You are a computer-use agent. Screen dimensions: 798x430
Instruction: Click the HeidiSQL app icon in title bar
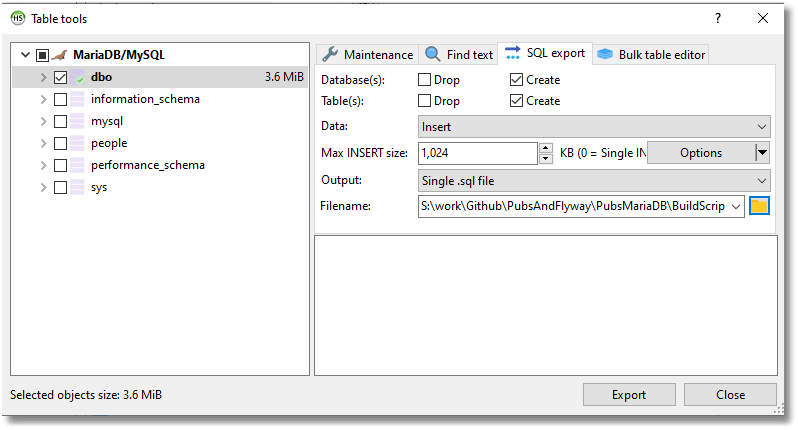tap(18, 18)
